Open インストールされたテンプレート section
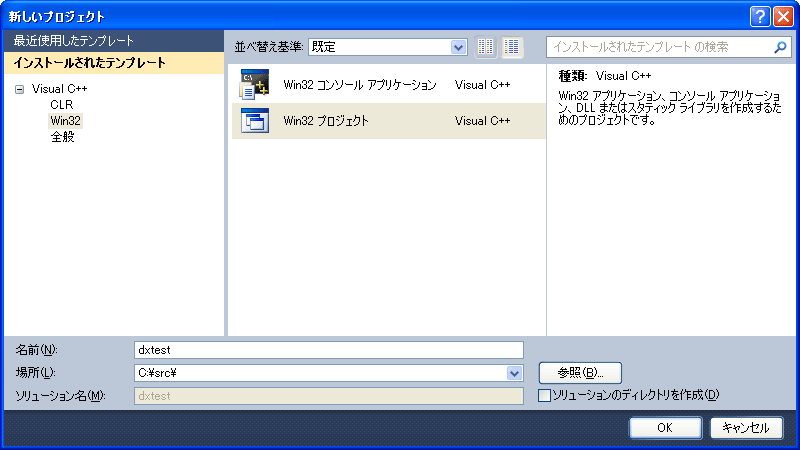 point(114,63)
